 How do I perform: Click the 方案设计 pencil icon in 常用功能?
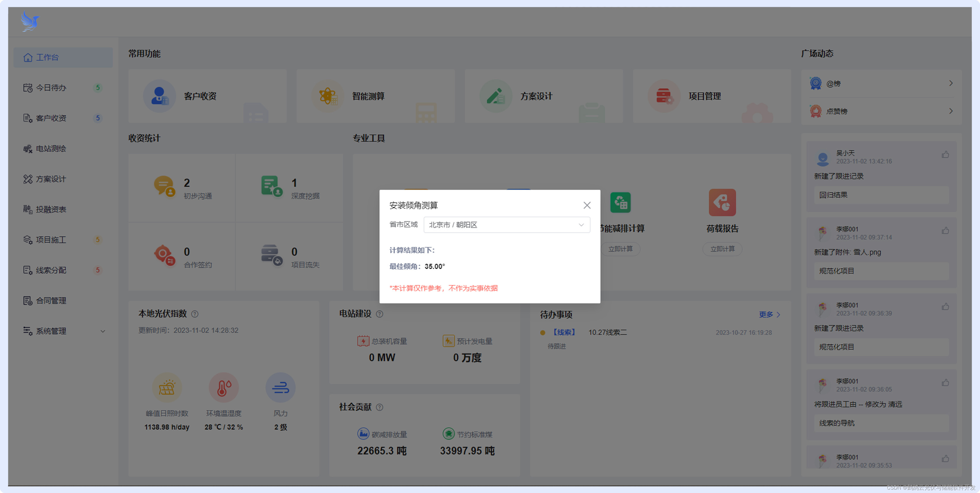click(496, 96)
